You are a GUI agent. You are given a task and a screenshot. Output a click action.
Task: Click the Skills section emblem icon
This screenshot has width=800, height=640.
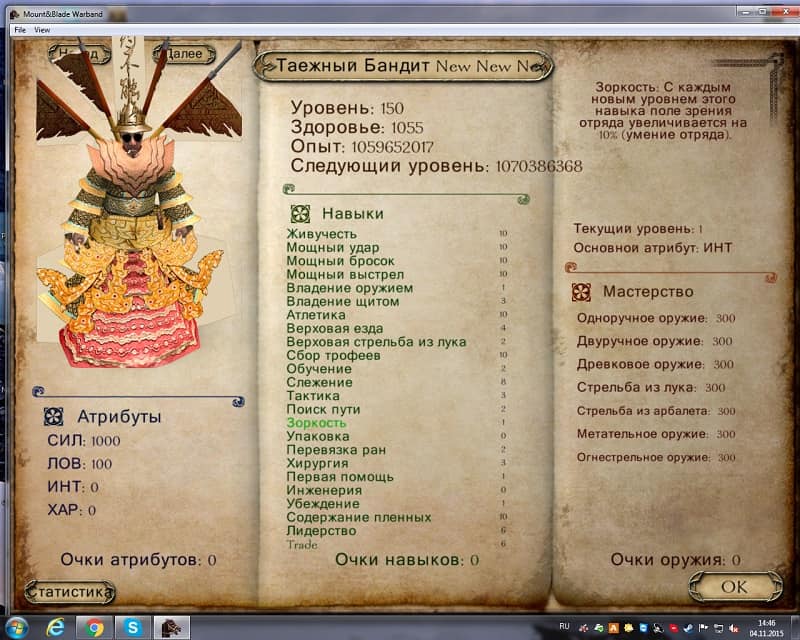coord(299,213)
